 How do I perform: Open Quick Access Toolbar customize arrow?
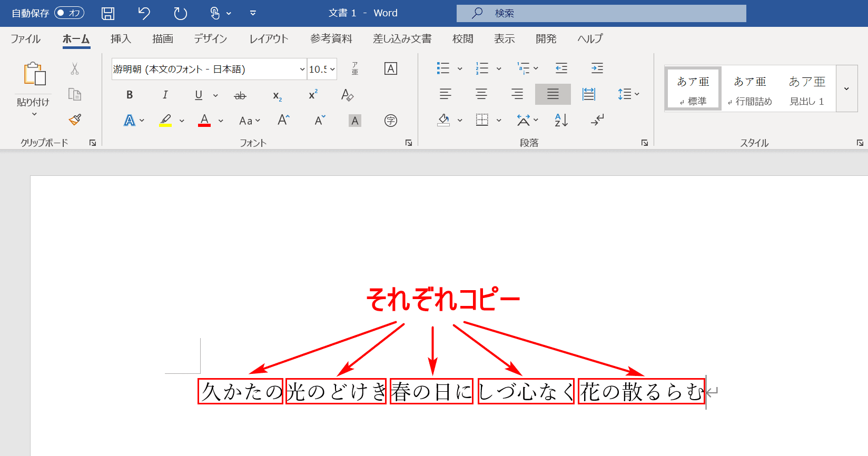pyautogui.click(x=253, y=13)
